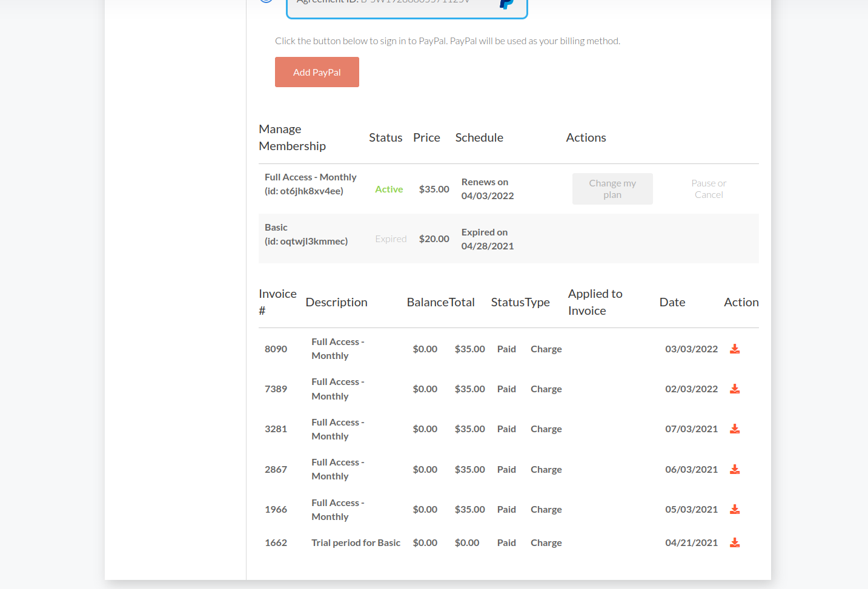Click the PayPal Agreement ID box
Image resolution: width=868 pixels, height=589 pixels.
(406, 7)
